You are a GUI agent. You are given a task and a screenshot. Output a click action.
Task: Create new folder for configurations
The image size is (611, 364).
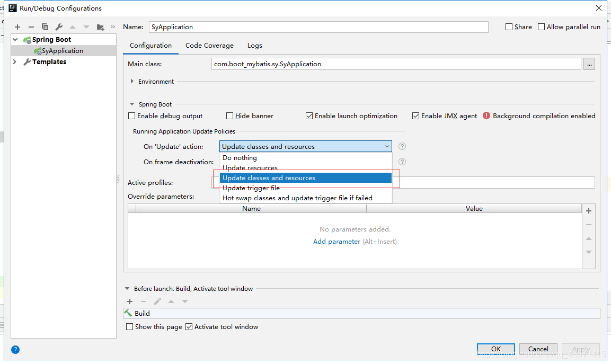coord(100,27)
